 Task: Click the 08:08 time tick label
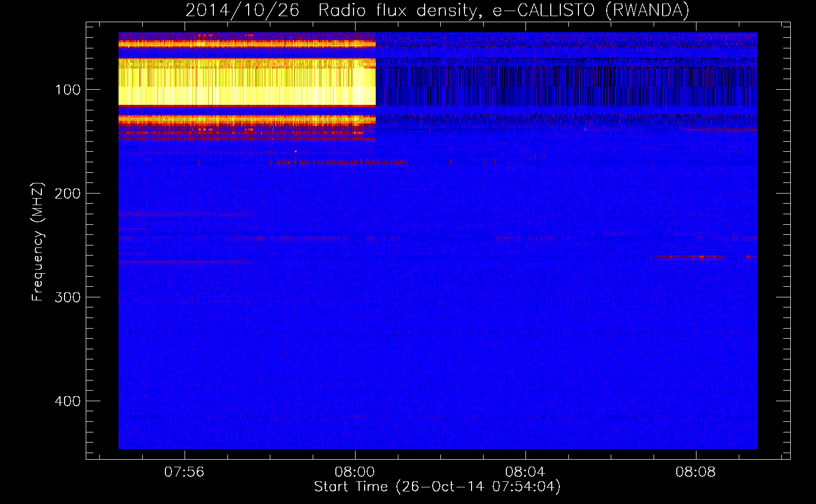696,472
